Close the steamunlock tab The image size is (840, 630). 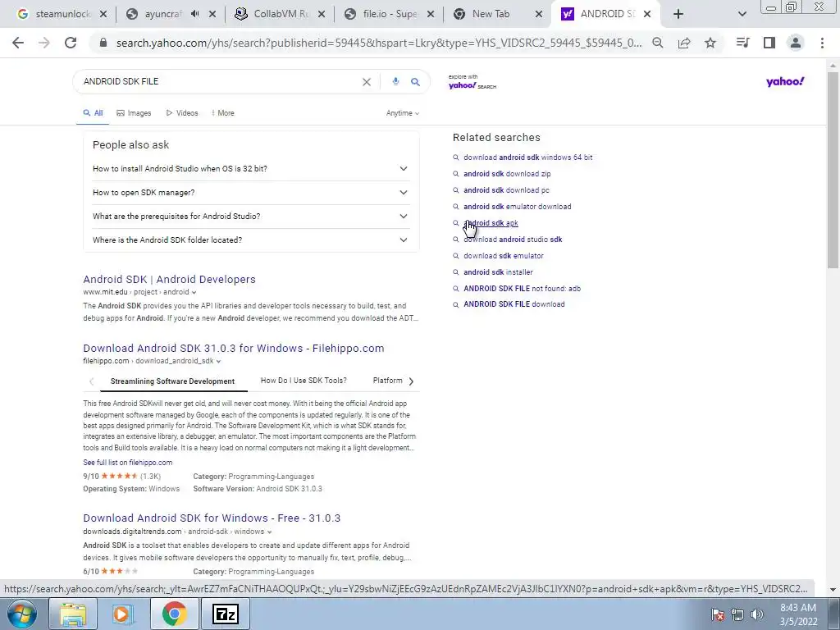103,15
